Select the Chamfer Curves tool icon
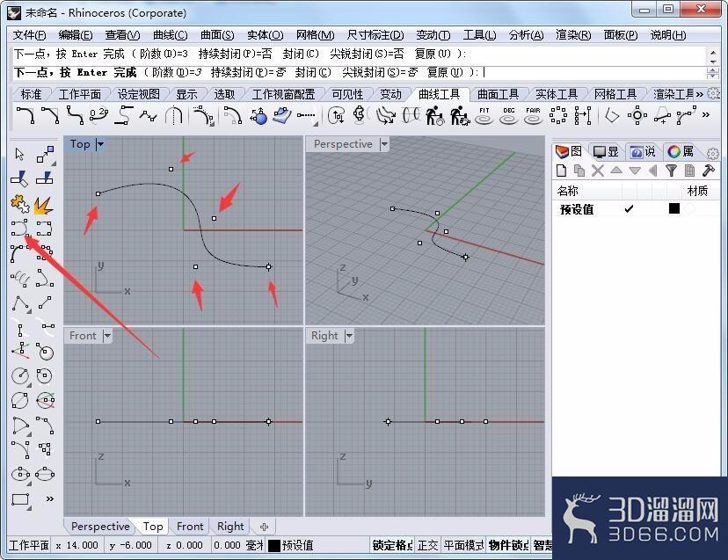 [50, 115]
